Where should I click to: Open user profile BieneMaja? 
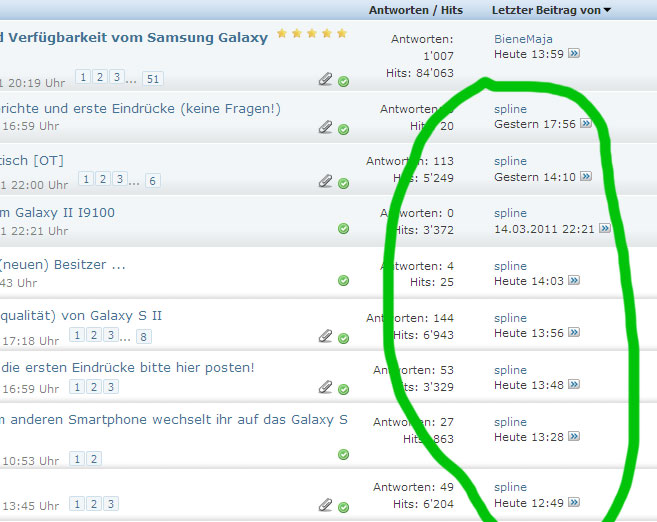tap(523, 39)
